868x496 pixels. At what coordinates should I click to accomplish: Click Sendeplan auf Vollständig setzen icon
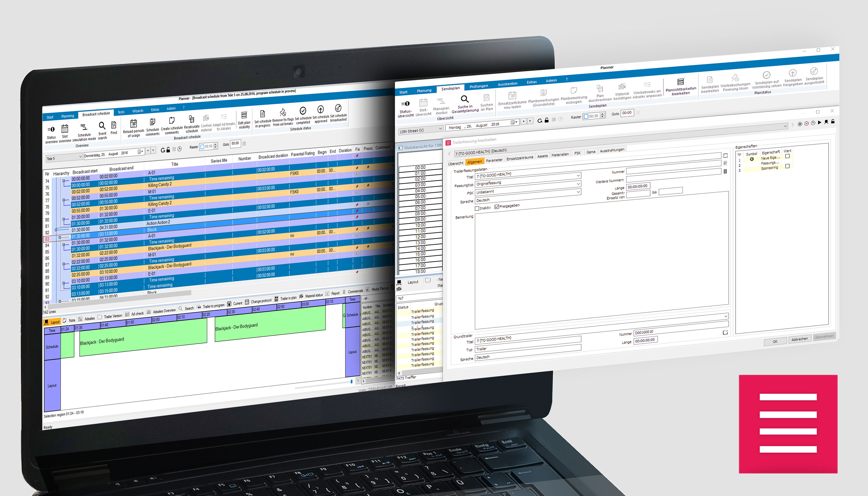[766, 75]
